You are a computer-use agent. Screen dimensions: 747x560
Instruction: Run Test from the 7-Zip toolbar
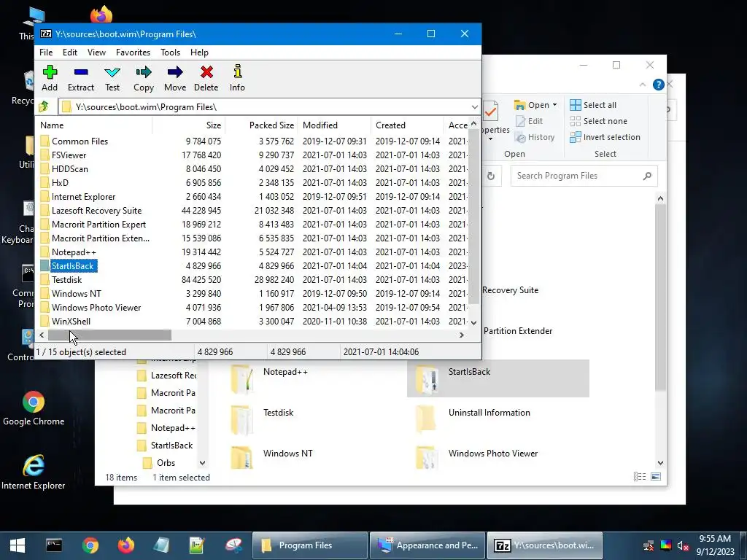click(112, 78)
